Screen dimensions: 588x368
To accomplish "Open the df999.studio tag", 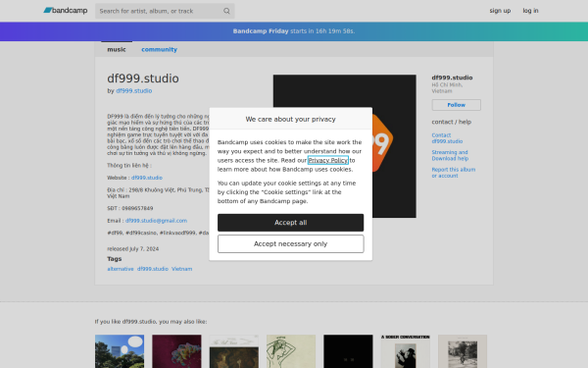I will (153, 269).
